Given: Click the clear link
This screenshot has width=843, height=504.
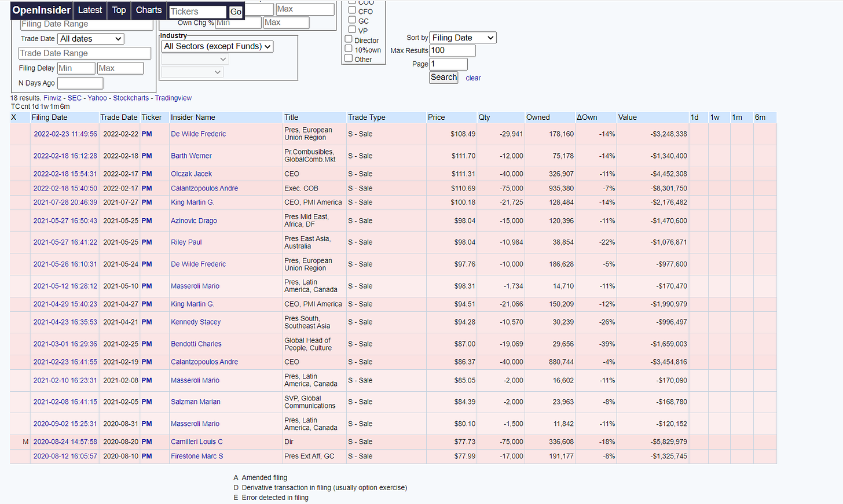Looking at the screenshot, I should 473,78.
